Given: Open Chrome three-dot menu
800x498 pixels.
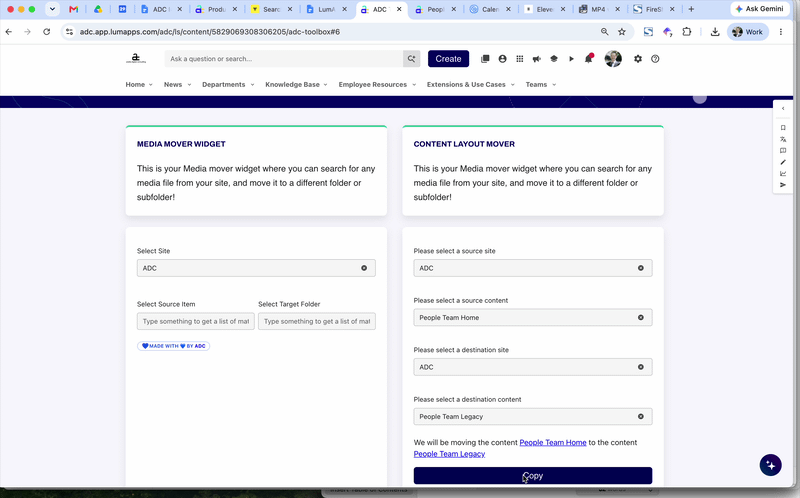Looking at the screenshot, I should [x=781, y=32].
